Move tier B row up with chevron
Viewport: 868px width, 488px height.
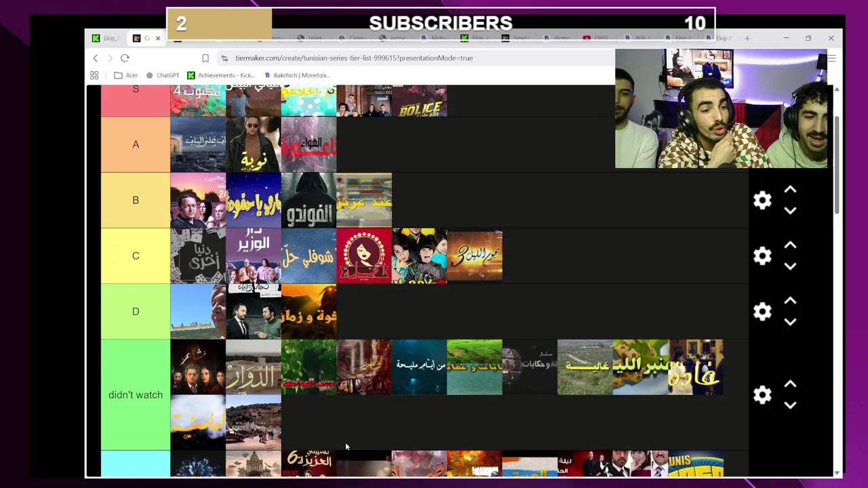[x=790, y=190]
